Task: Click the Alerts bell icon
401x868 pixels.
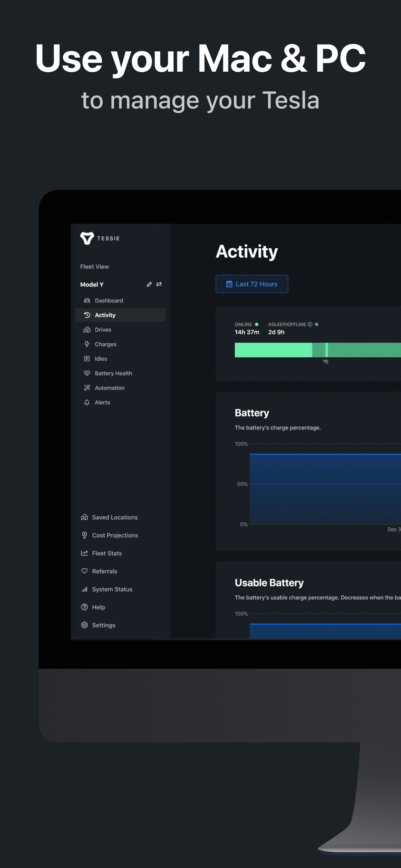Action: [x=87, y=402]
